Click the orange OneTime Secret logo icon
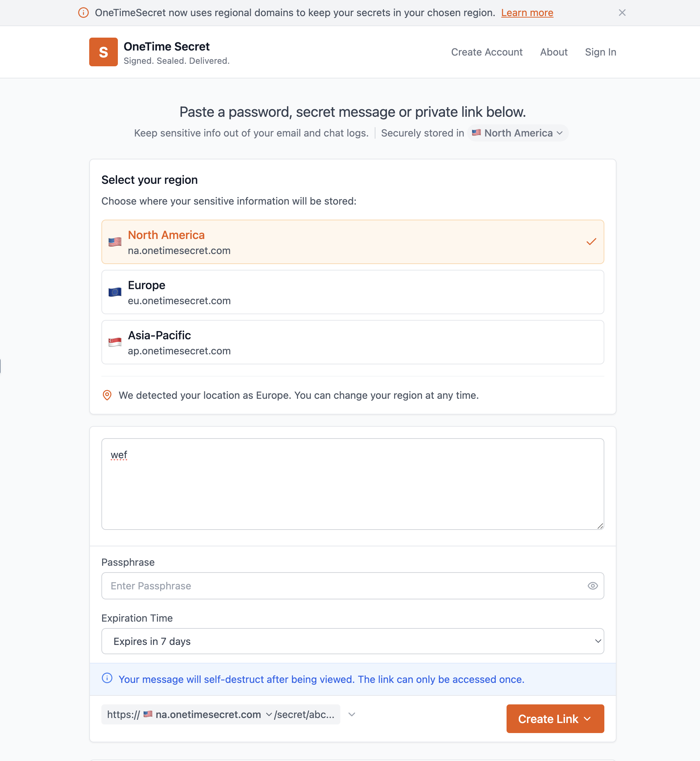Image resolution: width=700 pixels, height=761 pixels. click(x=104, y=52)
